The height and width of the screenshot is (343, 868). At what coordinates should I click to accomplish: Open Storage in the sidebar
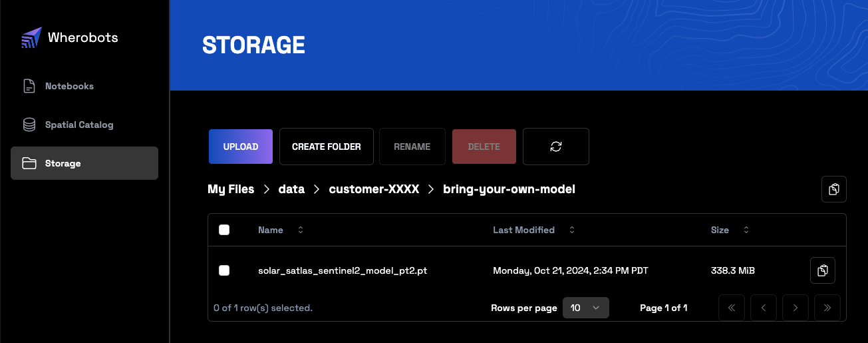point(84,163)
